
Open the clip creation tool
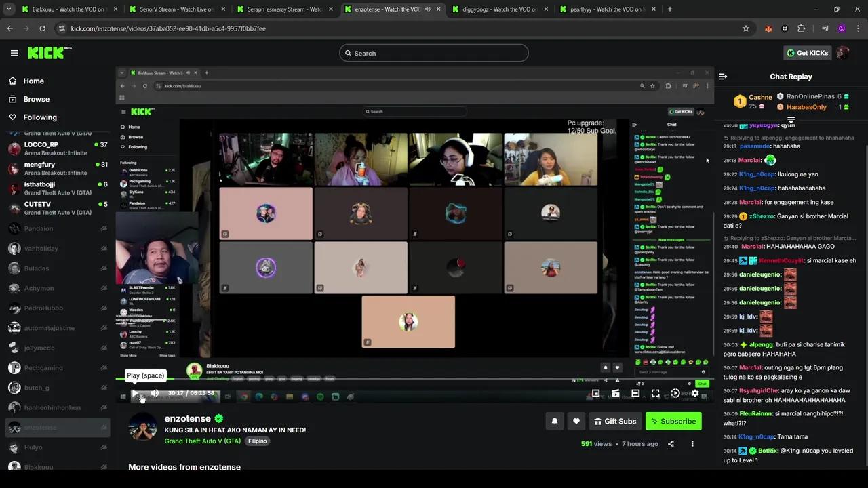tap(615, 393)
